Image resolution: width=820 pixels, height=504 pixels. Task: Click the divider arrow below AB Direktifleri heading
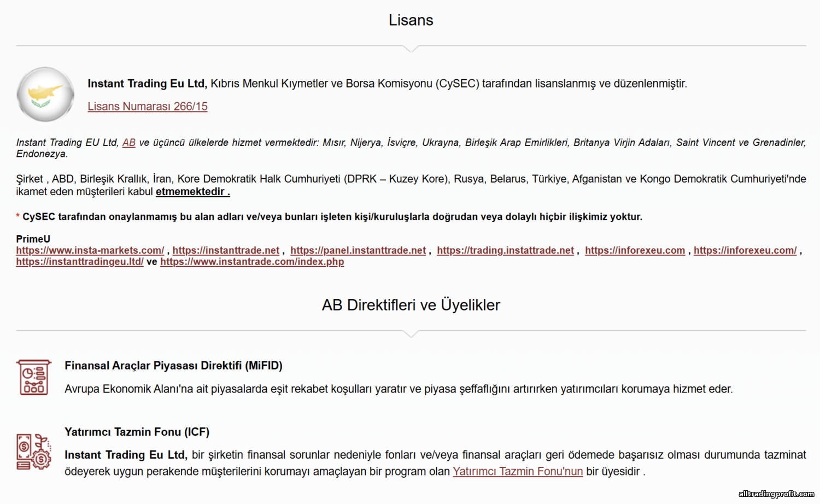(x=411, y=333)
